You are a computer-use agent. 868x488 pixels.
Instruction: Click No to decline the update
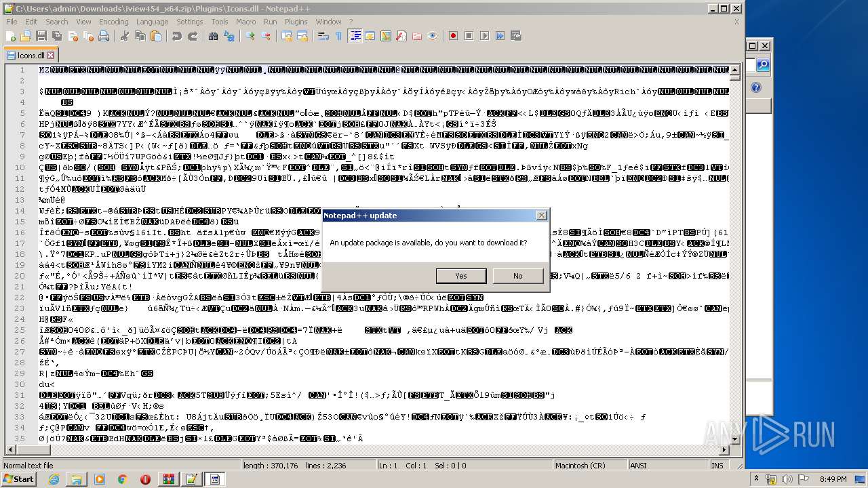click(518, 276)
